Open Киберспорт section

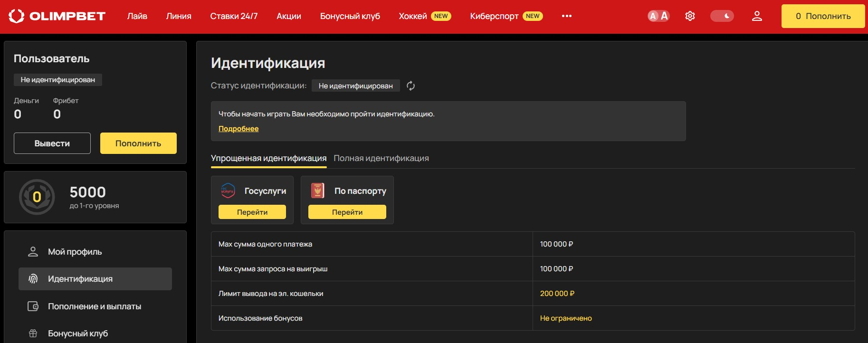pyautogui.click(x=494, y=16)
